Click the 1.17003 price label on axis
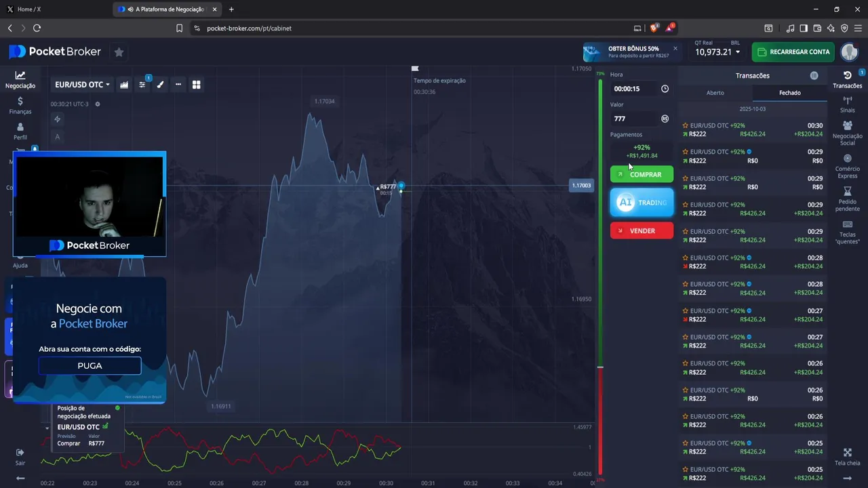 click(581, 185)
